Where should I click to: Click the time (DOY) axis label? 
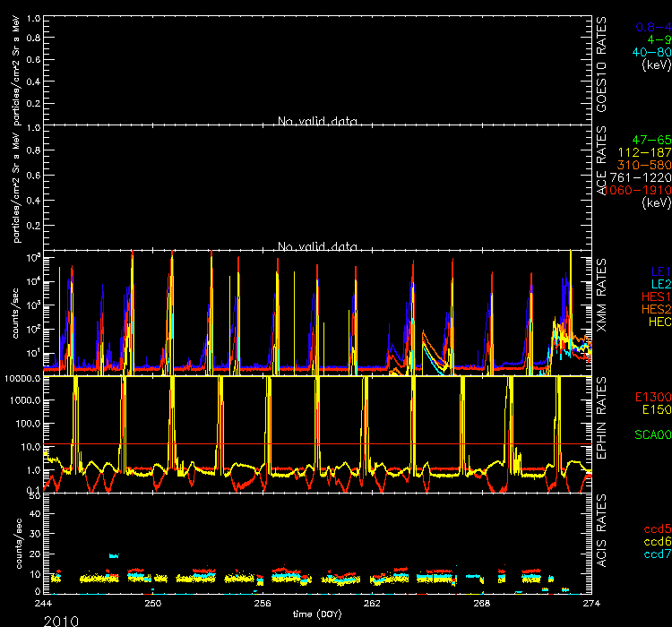coord(317,614)
